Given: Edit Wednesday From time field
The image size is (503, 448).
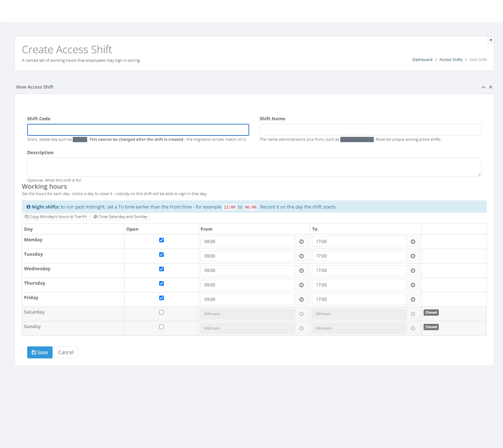Looking at the screenshot, I should point(248,271).
